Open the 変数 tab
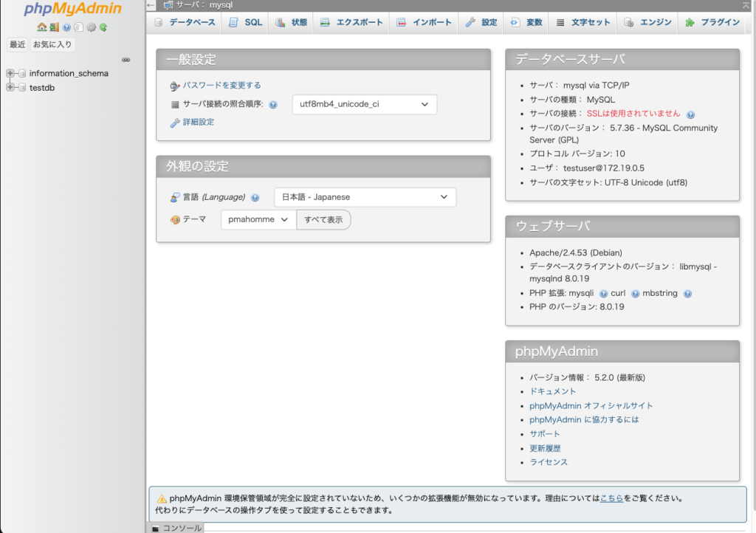 tap(526, 22)
